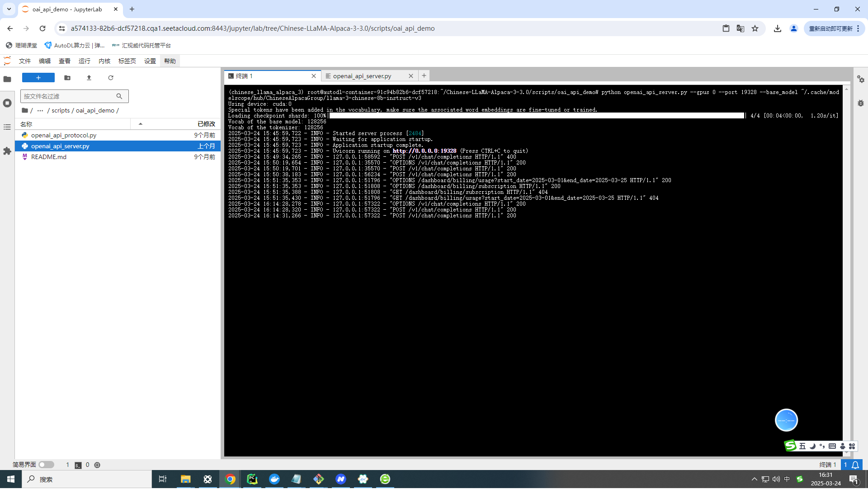Open the file browser sidebar icon
Viewport: 868px width, 489px height.
click(x=7, y=79)
